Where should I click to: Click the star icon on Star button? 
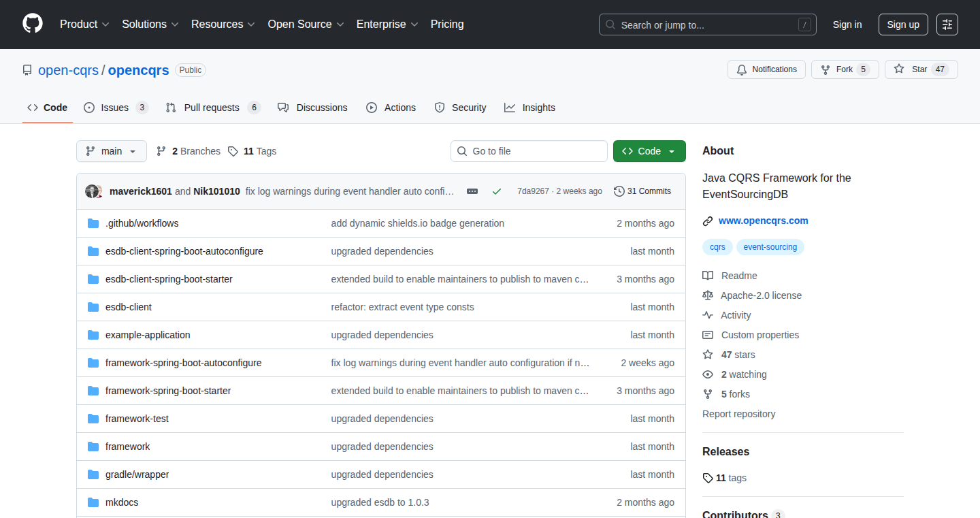click(x=899, y=69)
